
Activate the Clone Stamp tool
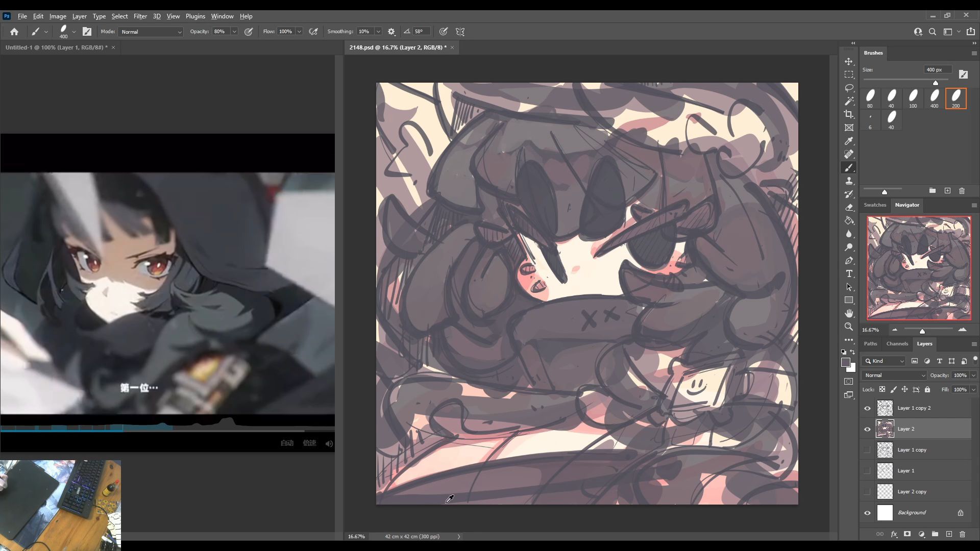click(x=849, y=181)
